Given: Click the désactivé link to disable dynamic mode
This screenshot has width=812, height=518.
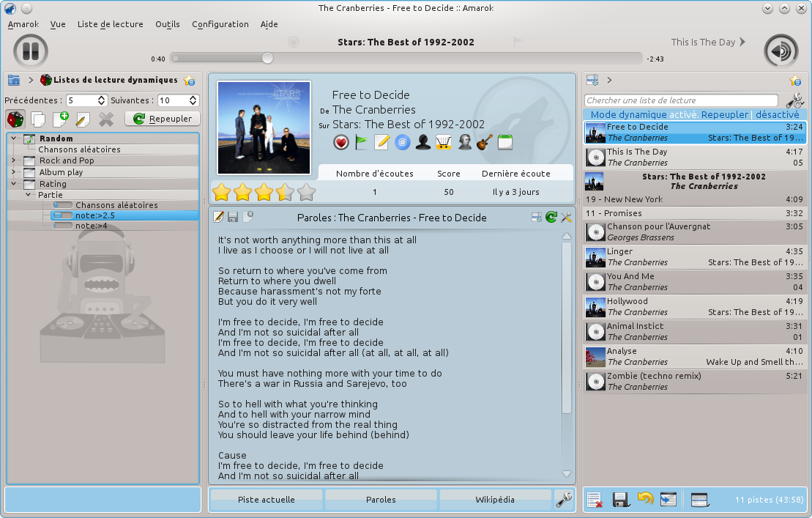Looking at the screenshot, I should click(x=778, y=114).
